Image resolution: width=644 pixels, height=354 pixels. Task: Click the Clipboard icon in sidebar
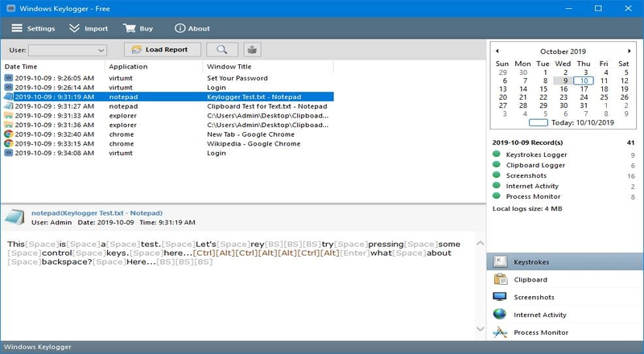click(500, 279)
